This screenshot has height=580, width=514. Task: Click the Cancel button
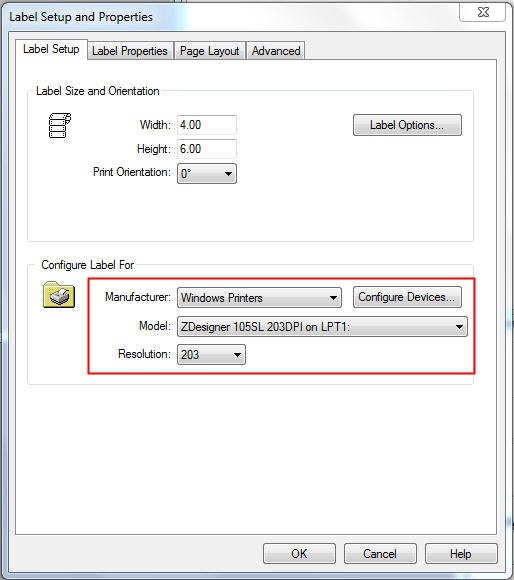click(380, 554)
